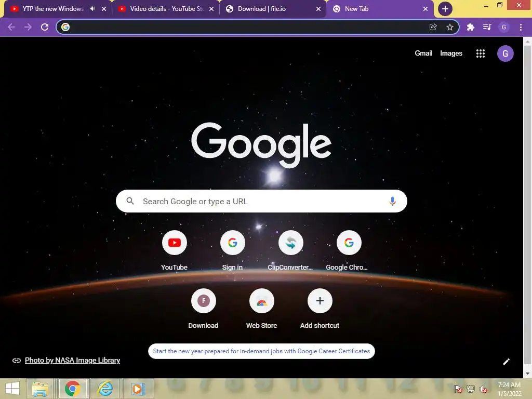Open the network tray icon
The width and height of the screenshot is (532, 399).
point(470,389)
